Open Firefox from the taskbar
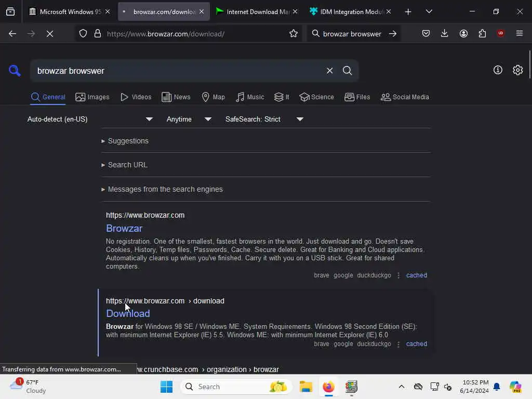Screen dimensions: 532x399 328,387
